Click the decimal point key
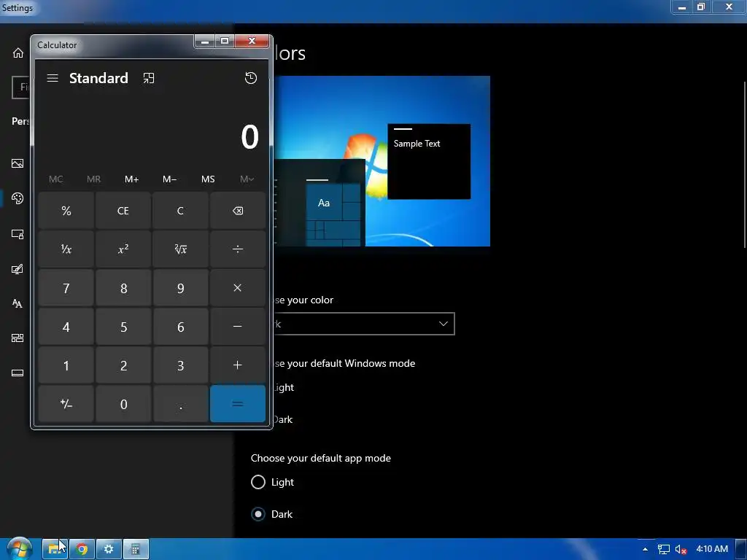The height and width of the screenshot is (560, 747). pos(180,404)
